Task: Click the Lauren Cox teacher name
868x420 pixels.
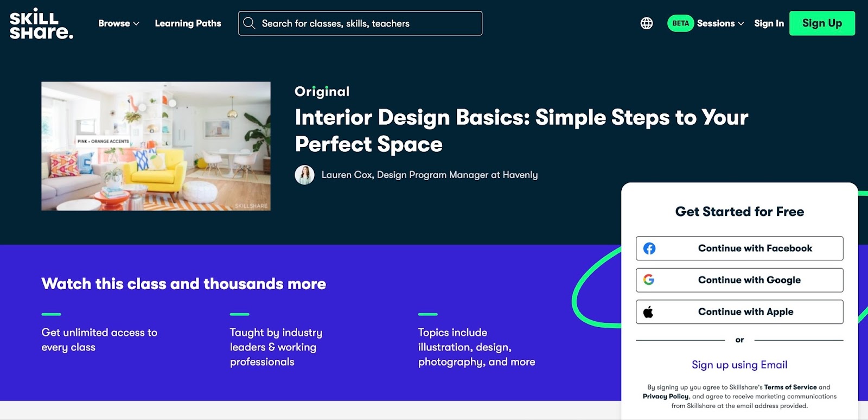Action: (x=430, y=175)
